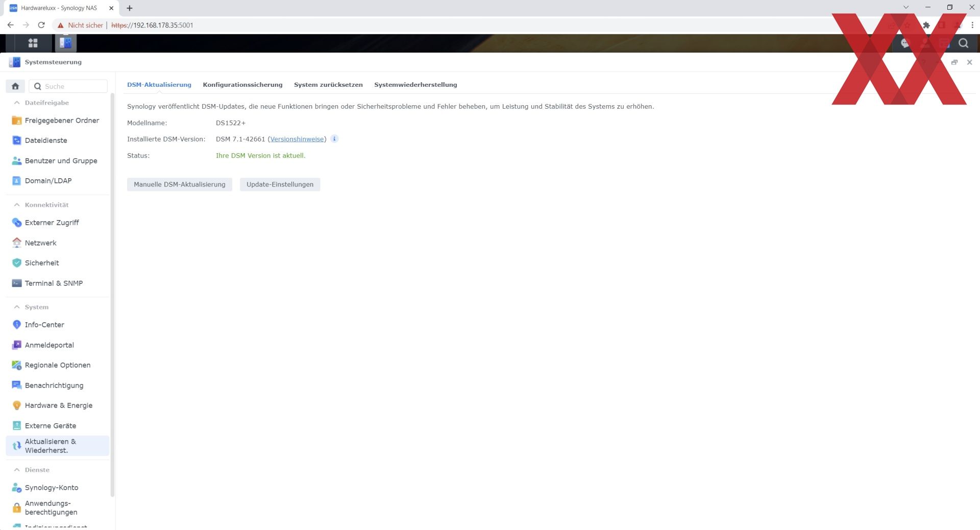Collapse the Konnektivität section
Screen dimensions: 980x530
pyautogui.click(x=17, y=205)
